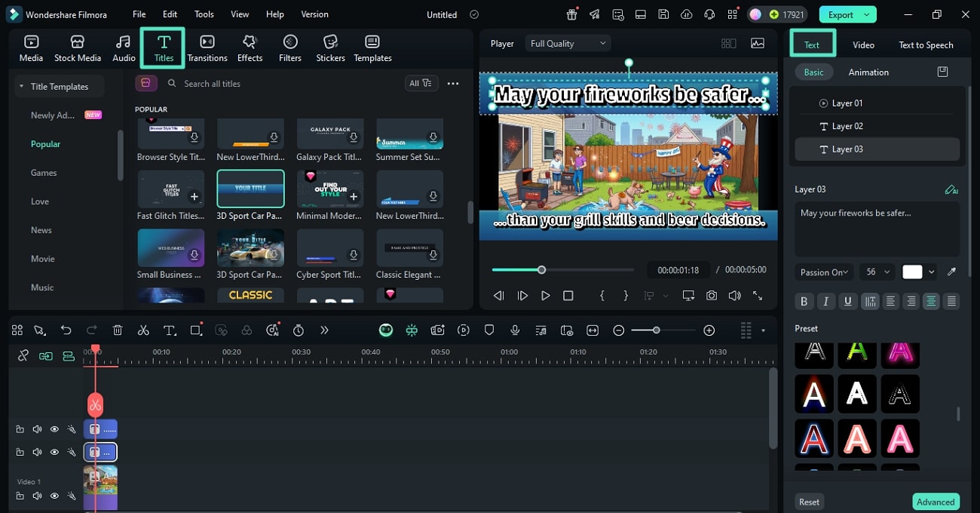
Task: Open timeline track view options dropdown arrow
Action: point(763,330)
